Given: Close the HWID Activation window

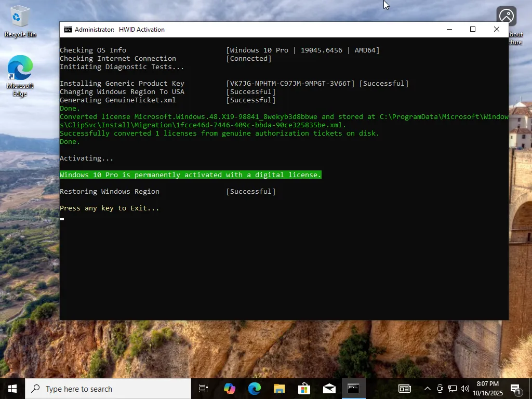Looking at the screenshot, I should [x=496, y=30].
